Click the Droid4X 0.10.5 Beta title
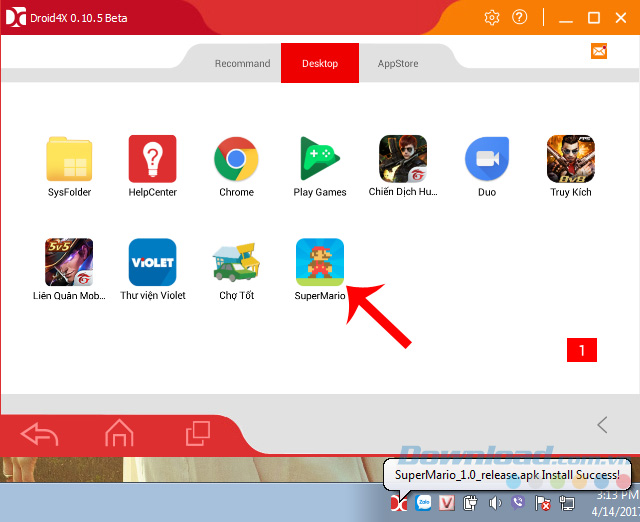 coord(79,18)
